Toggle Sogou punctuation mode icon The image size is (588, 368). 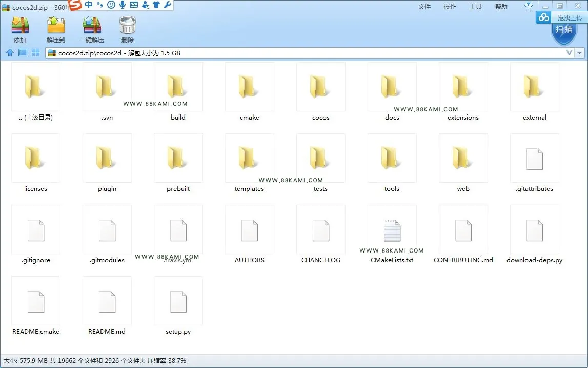click(100, 5)
